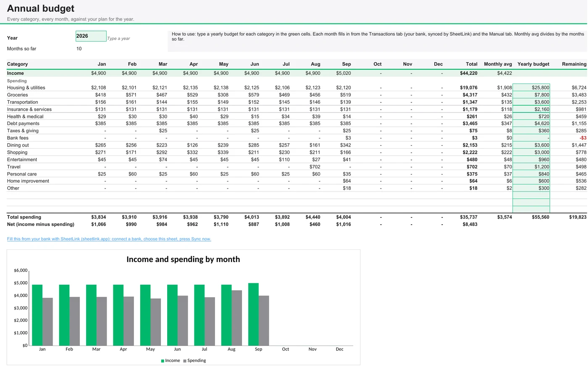Select the Months so far value 10
The height and width of the screenshot is (372, 588).
point(79,49)
